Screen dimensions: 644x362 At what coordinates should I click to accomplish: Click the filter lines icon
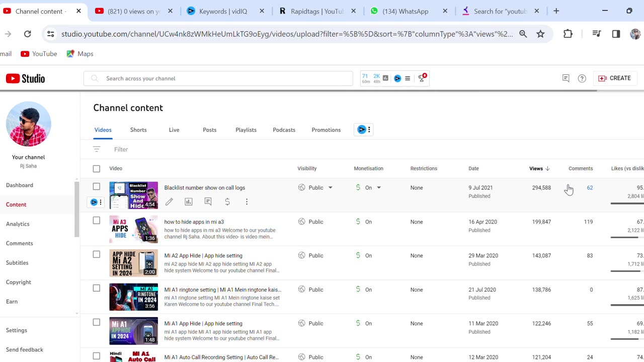97,149
